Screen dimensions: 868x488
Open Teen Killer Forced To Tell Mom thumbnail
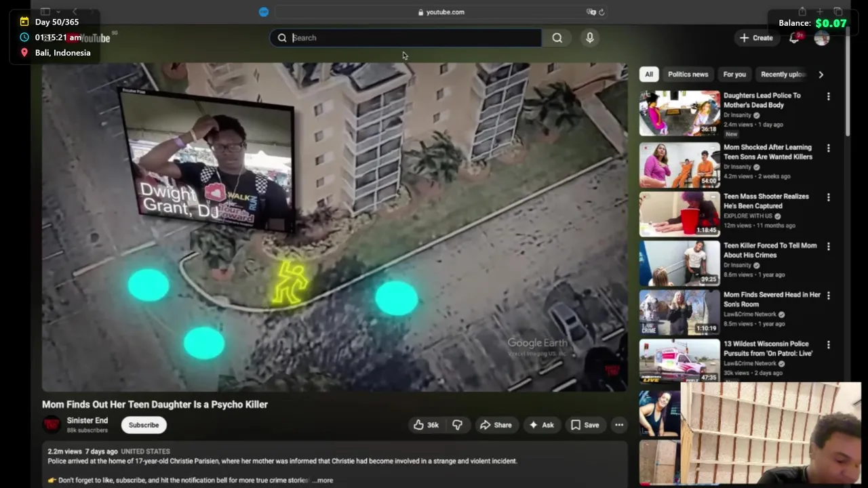679,263
